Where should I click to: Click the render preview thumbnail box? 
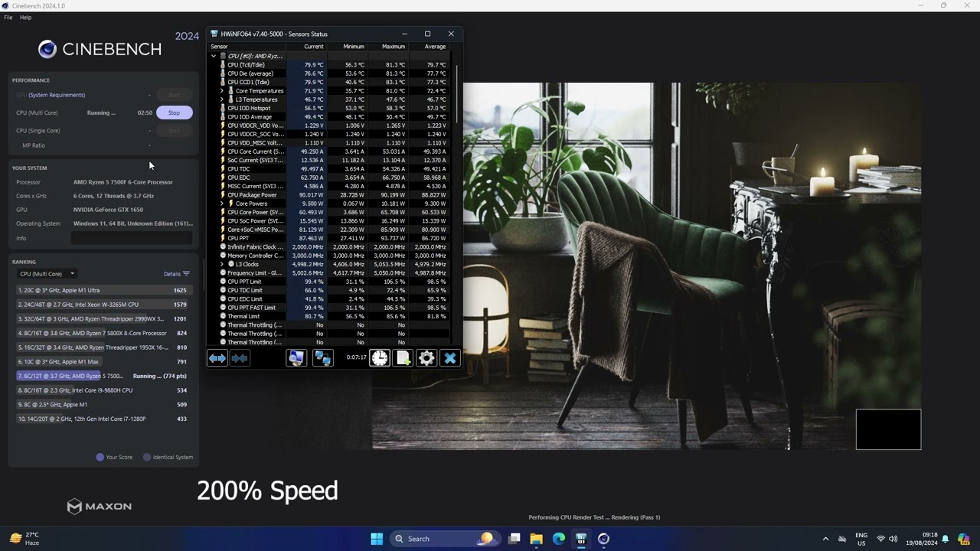point(888,429)
